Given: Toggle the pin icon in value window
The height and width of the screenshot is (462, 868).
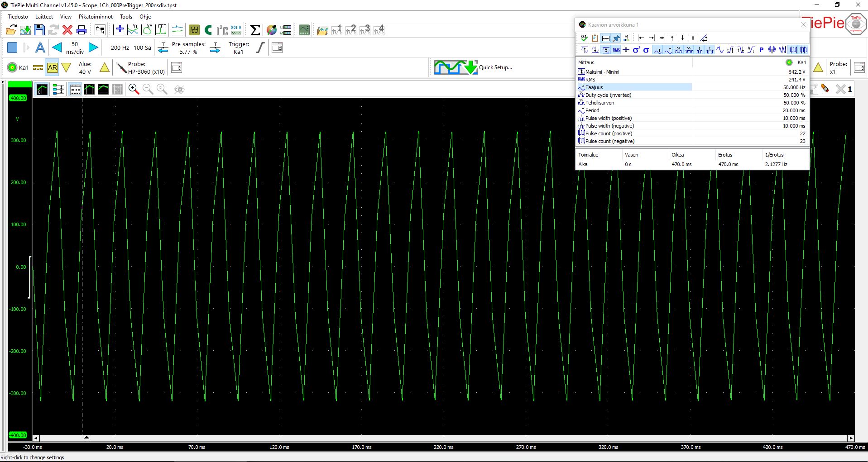Looking at the screenshot, I should point(616,38).
